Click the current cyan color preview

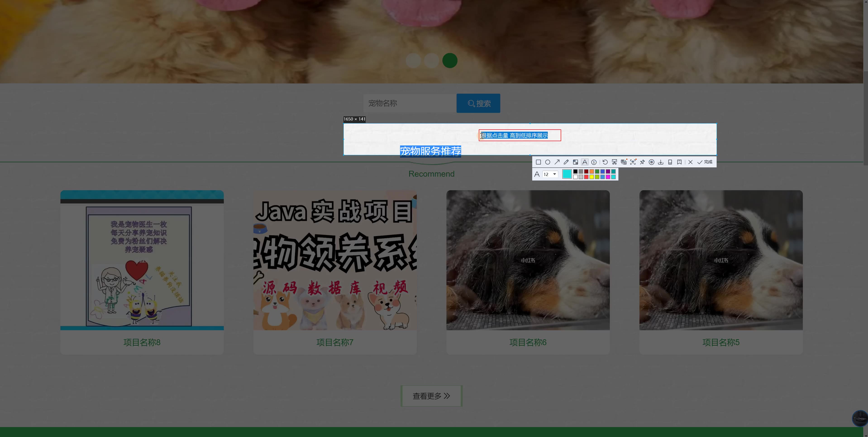pos(567,174)
